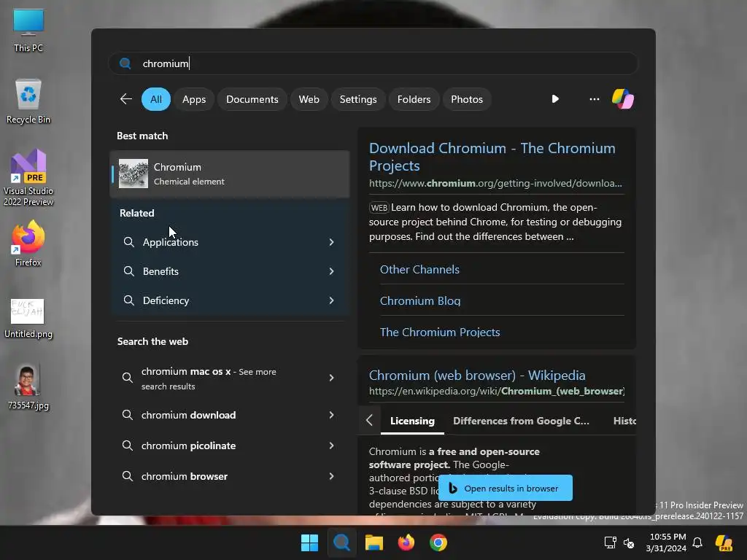The image size is (747, 560).
Task: Show more filters with the play arrow
Action: point(555,99)
